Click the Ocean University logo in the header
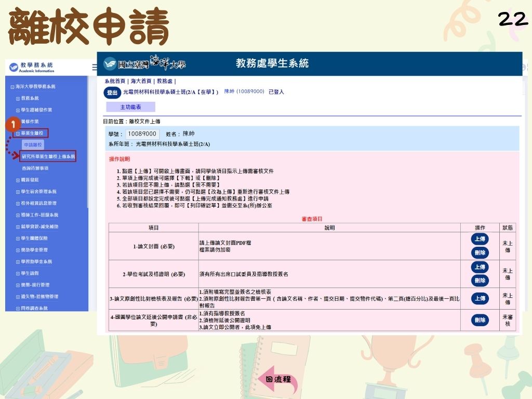Image resolution: width=532 pixels, height=399 pixels. [144, 64]
